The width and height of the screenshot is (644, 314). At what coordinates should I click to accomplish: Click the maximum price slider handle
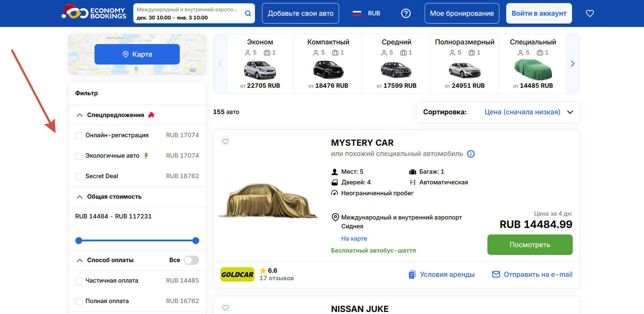(196, 241)
